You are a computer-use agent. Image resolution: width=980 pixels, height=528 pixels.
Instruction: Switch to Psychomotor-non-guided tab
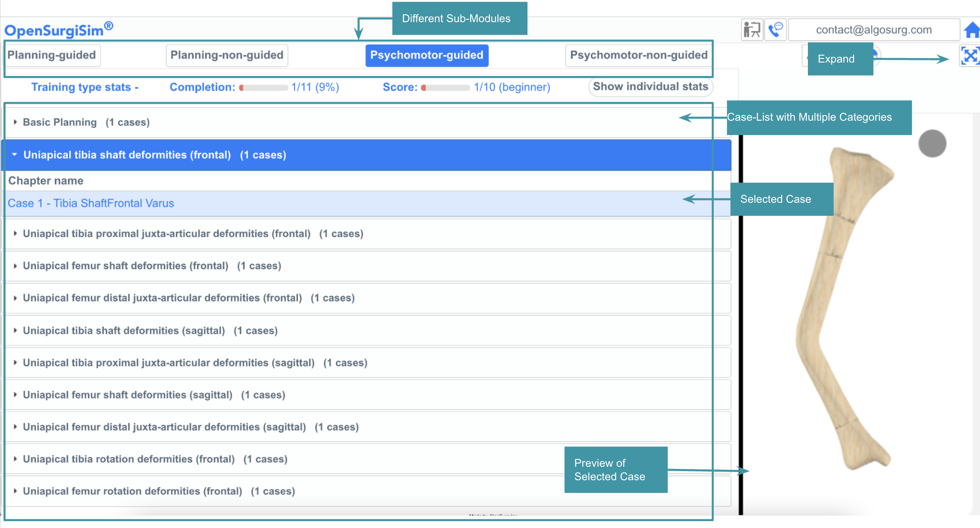(x=638, y=55)
